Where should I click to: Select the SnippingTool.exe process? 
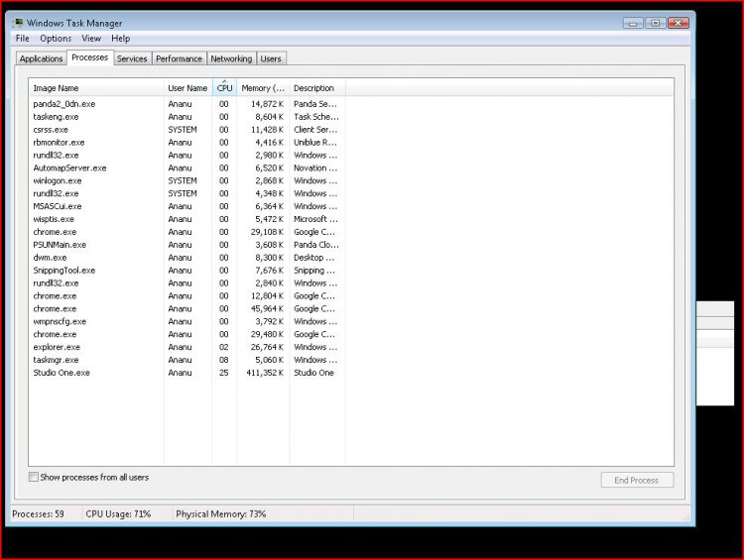coord(186,271)
